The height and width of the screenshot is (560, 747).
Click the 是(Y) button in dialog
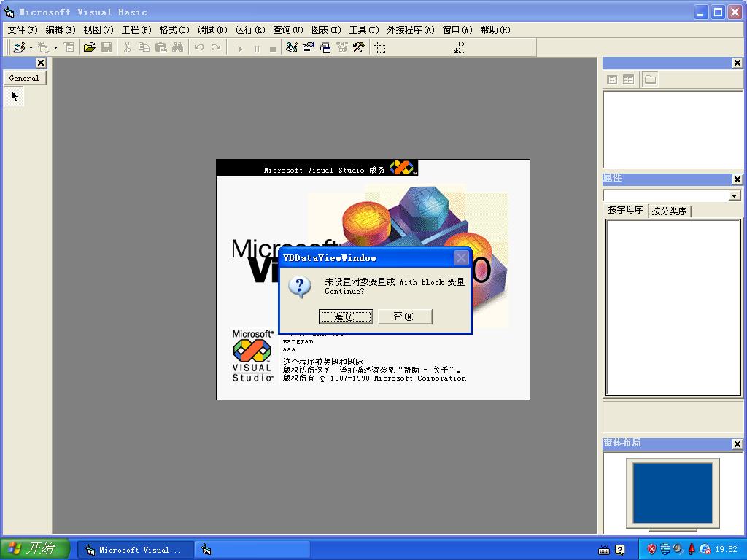point(345,316)
